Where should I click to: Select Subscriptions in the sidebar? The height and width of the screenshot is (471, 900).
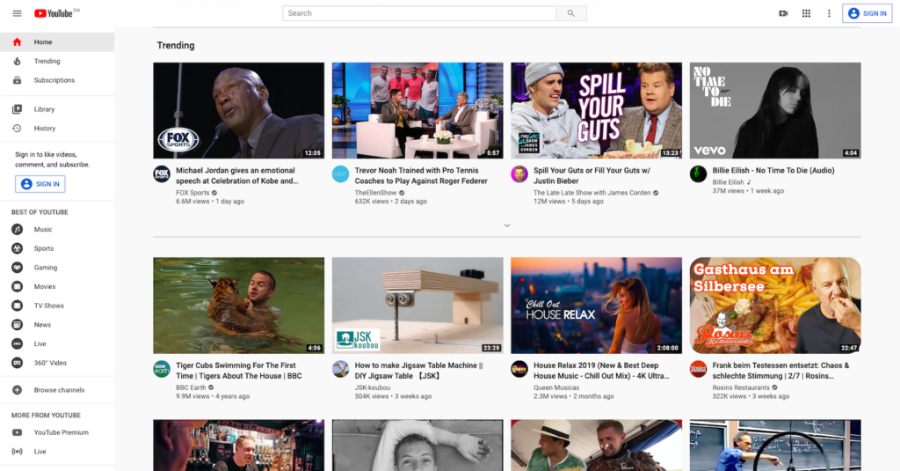[x=57, y=80]
